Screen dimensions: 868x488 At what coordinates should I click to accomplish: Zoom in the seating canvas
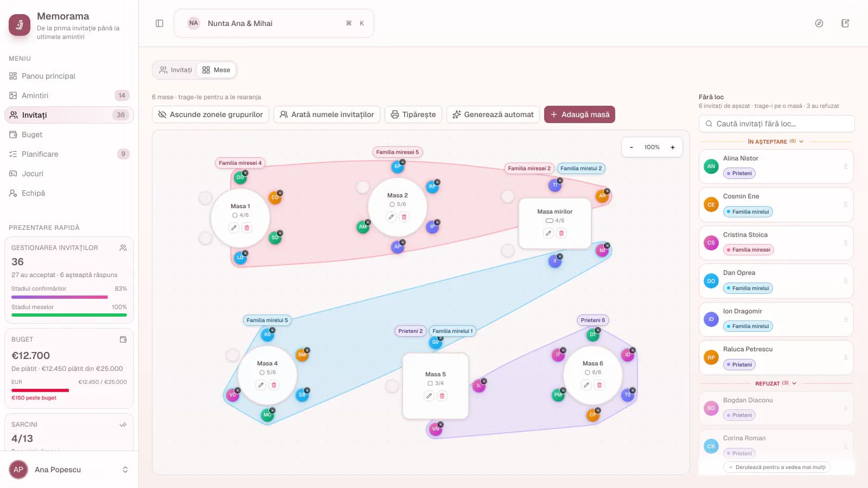[x=673, y=147]
